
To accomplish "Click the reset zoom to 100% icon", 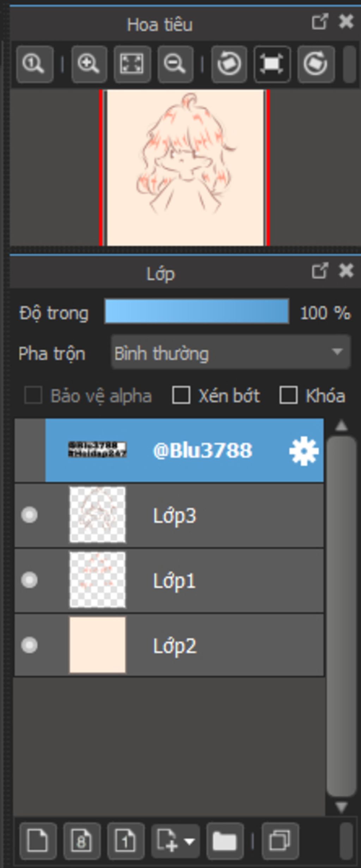I will (35, 64).
